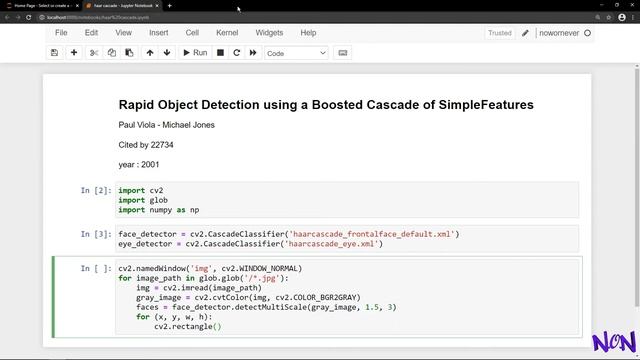
Task: Cut selected cells with the scissors icon
Action: coord(94,53)
